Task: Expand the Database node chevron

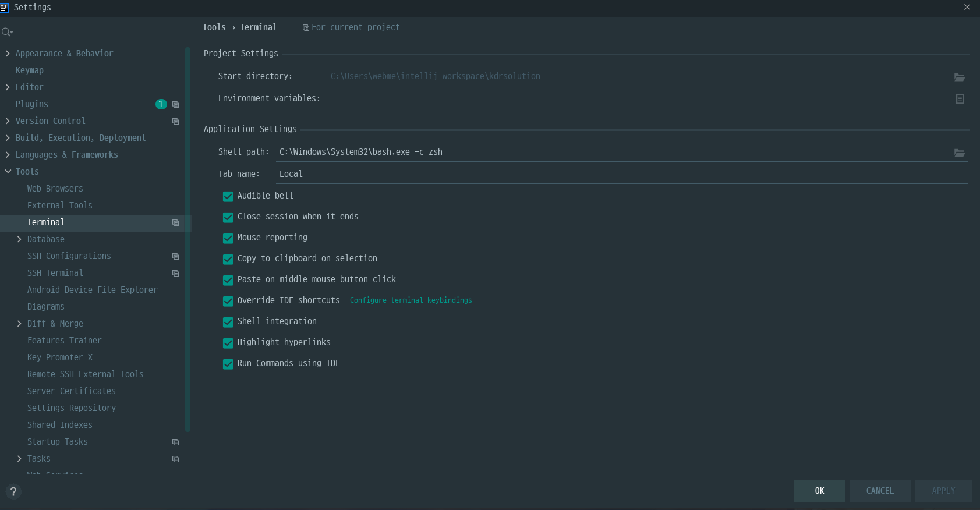Action: click(x=19, y=239)
